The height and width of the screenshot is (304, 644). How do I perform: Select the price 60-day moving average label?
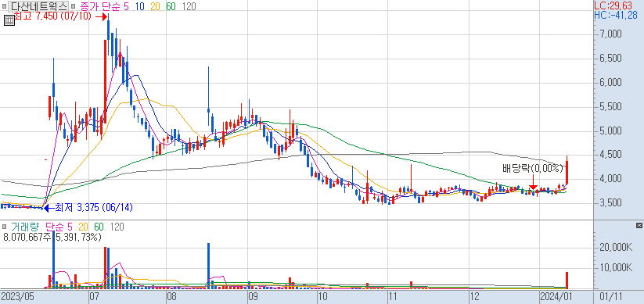tap(171, 6)
